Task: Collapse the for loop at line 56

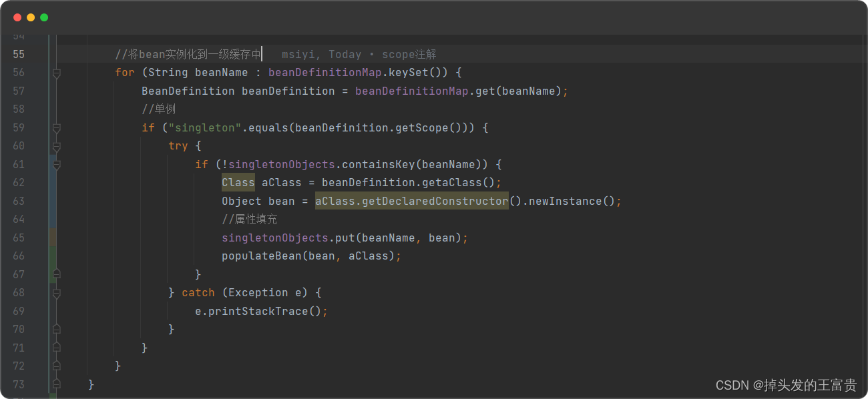Action: coord(57,73)
